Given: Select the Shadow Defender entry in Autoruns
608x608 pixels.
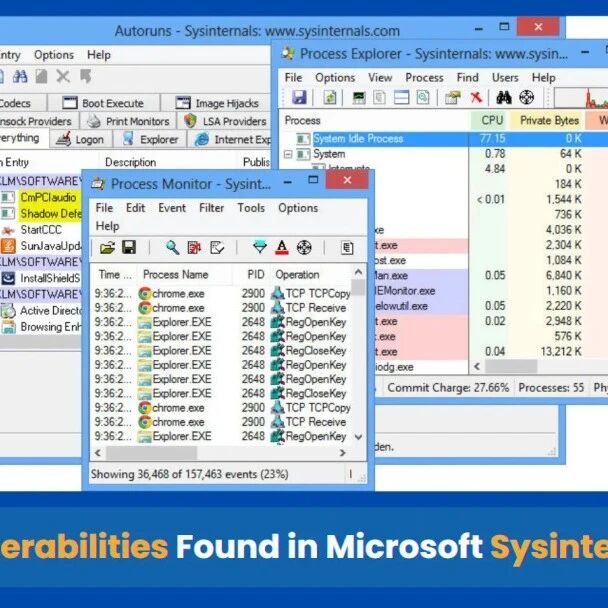Looking at the screenshot, I should click(51, 214).
